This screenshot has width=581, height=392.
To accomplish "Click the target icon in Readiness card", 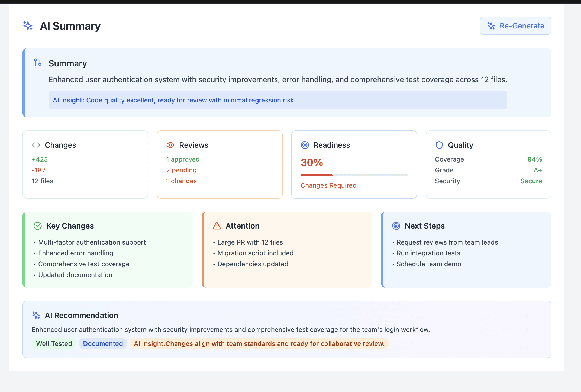I will tap(305, 145).
